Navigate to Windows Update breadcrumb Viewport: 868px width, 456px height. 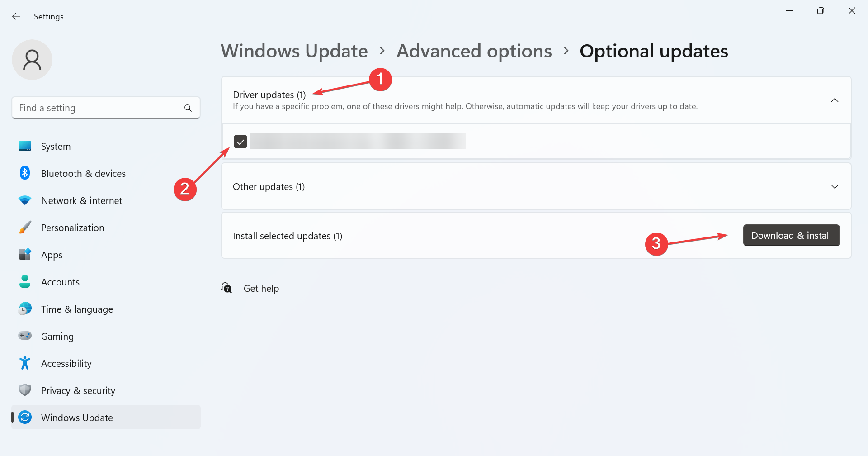tap(294, 51)
